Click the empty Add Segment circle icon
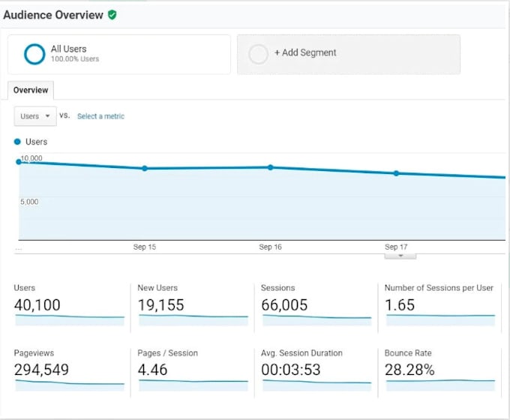 coord(258,54)
